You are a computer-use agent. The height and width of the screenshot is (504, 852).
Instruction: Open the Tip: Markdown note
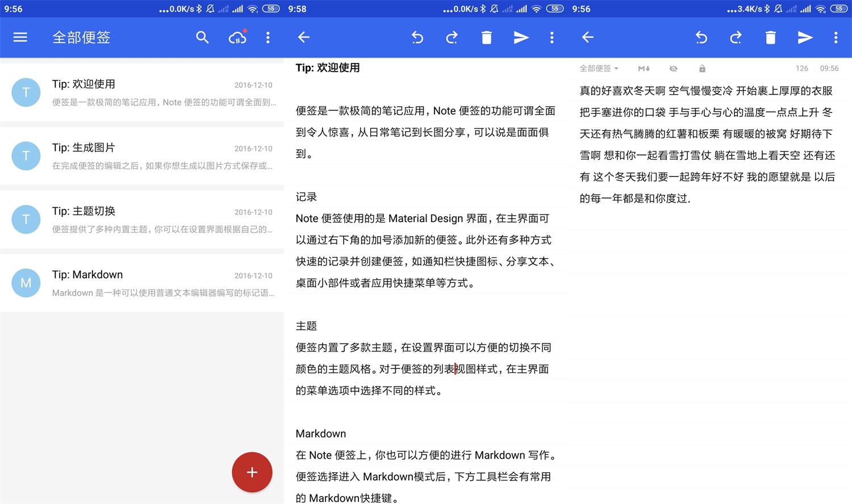[142, 283]
